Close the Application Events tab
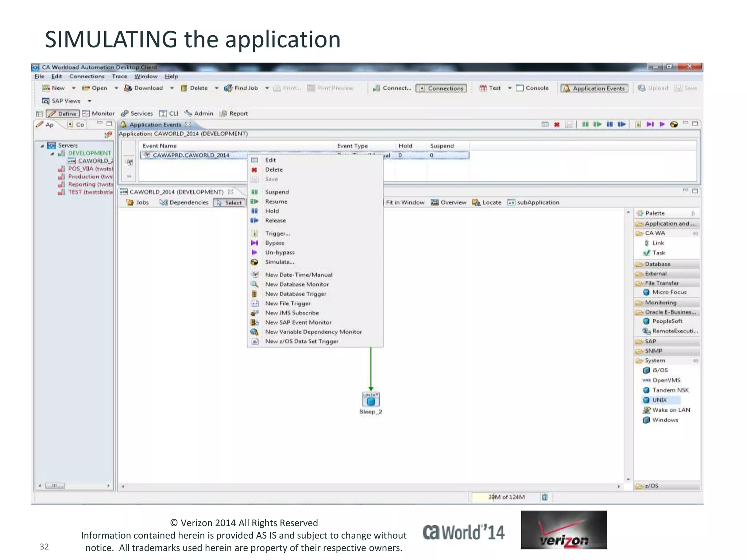Screen dimensions: 747x560 click(188, 124)
